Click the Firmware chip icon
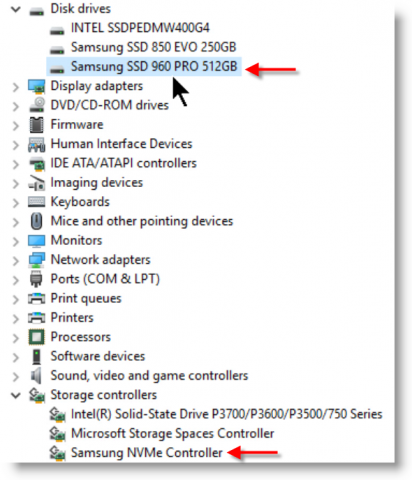Screen dimensions: 412x480 point(36,125)
